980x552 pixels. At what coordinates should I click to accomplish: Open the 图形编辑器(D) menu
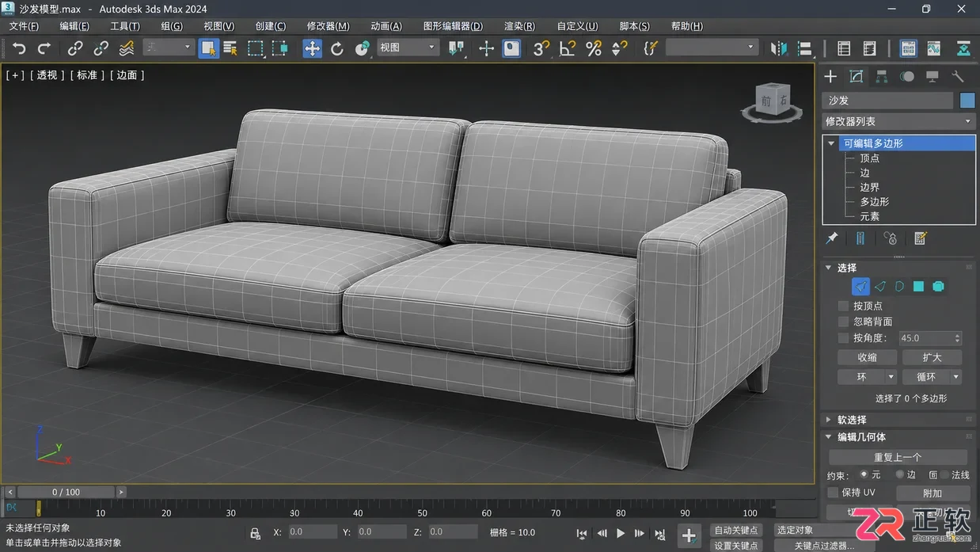[x=453, y=26]
